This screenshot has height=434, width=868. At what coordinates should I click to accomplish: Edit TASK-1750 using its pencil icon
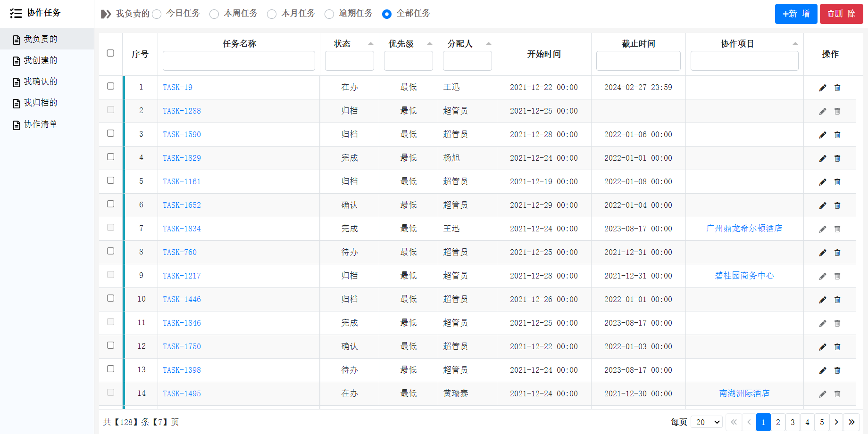click(x=823, y=347)
